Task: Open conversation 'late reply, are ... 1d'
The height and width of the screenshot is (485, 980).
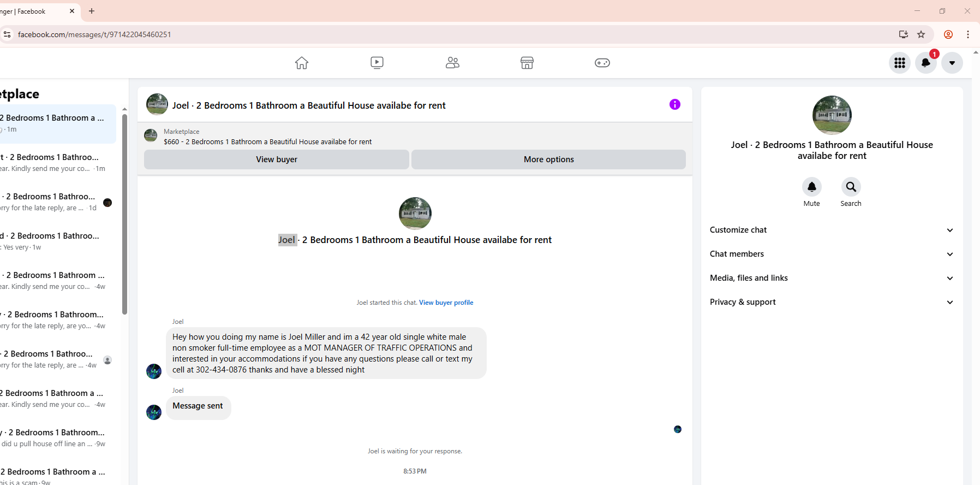Action: point(58,203)
